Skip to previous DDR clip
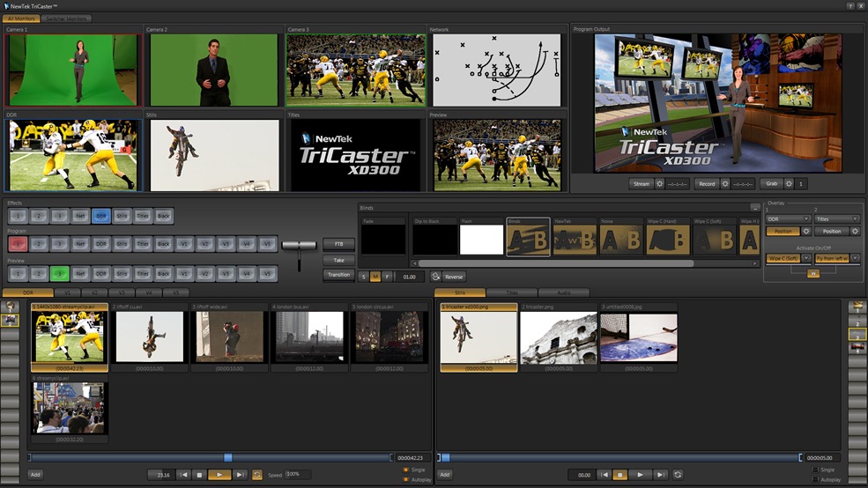The width and height of the screenshot is (868, 488). (x=184, y=475)
